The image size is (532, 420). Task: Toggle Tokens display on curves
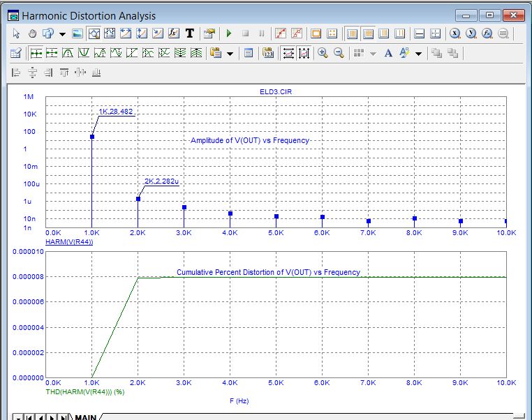coord(297,33)
